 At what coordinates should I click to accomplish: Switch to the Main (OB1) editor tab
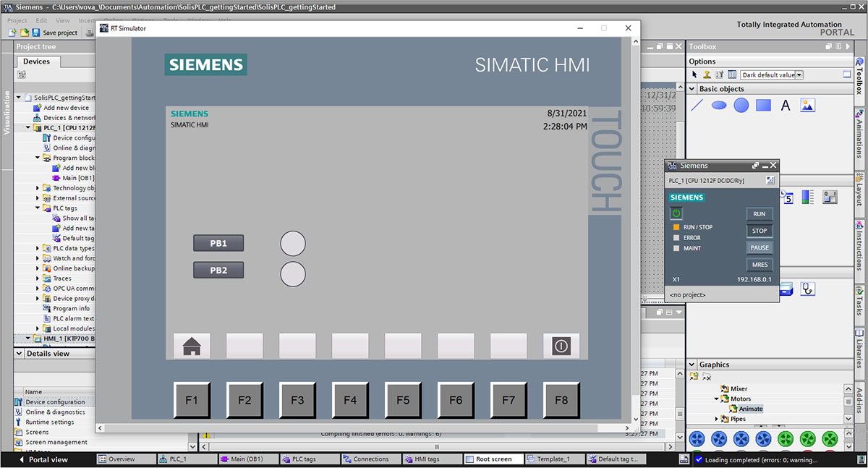click(x=248, y=459)
